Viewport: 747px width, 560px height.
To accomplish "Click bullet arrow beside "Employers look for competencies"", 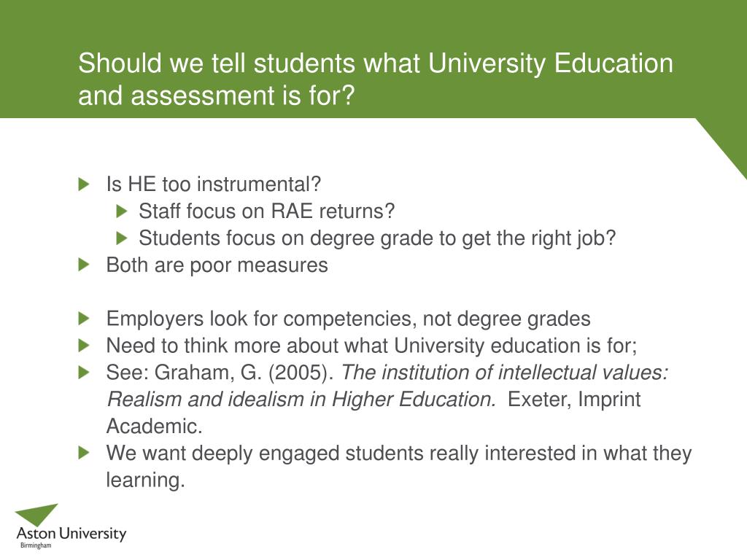I will coord(84,319).
